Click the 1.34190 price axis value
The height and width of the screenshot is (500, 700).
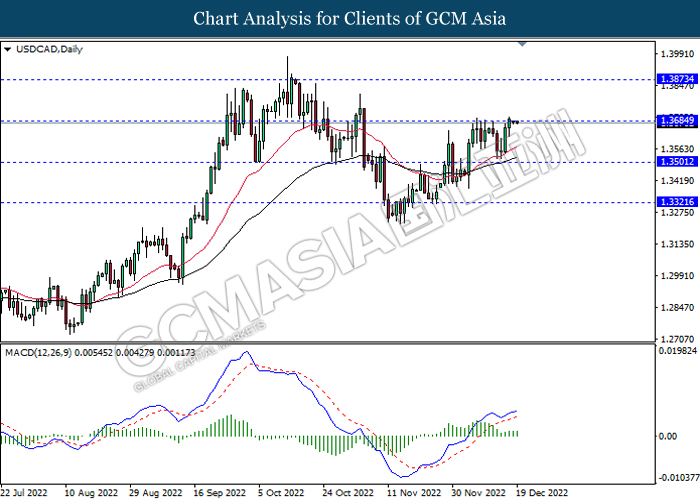click(x=677, y=181)
